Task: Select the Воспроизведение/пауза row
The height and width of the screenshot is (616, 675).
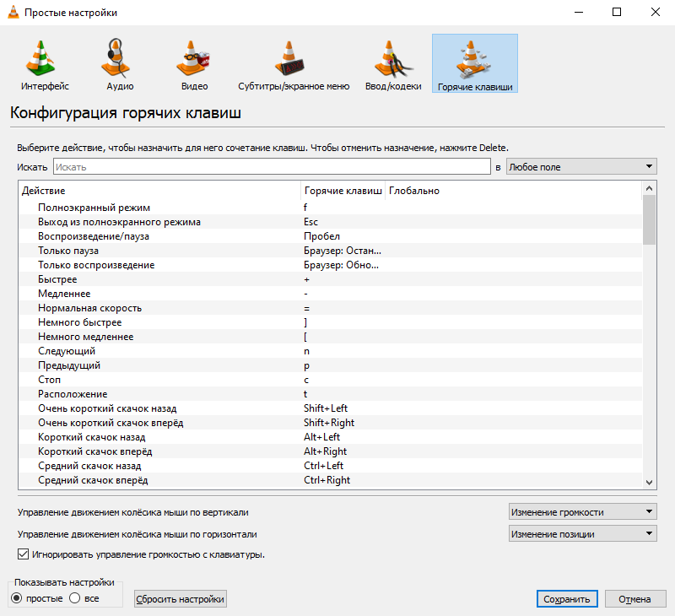Action: pos(330,236)
